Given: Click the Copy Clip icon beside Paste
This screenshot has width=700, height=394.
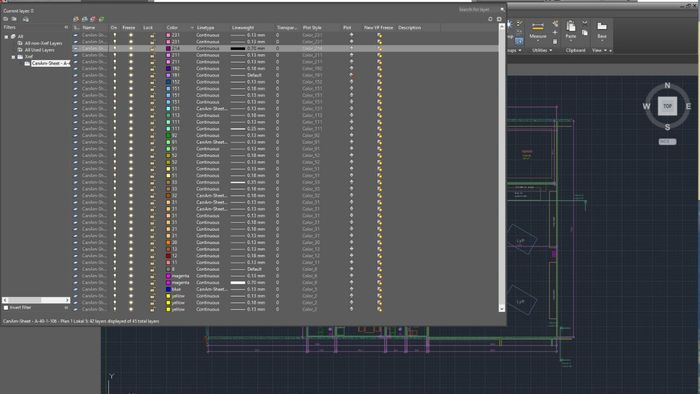Looking at the screenshot, I should [585, 33].
